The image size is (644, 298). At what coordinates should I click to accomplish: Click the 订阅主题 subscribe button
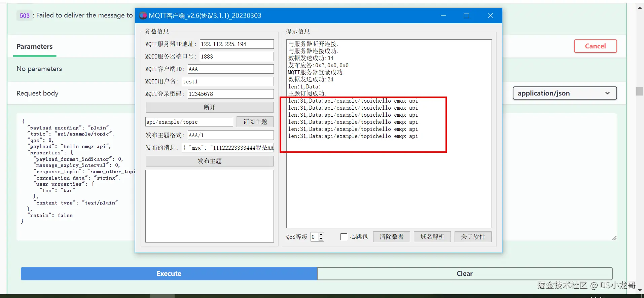[x=255, y=122]
